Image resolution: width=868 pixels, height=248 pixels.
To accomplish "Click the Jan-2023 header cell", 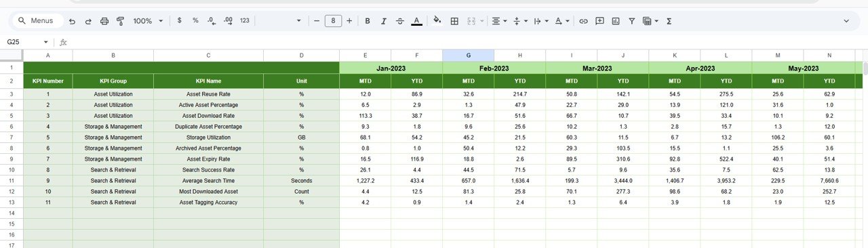I will (x=391, y=68).
